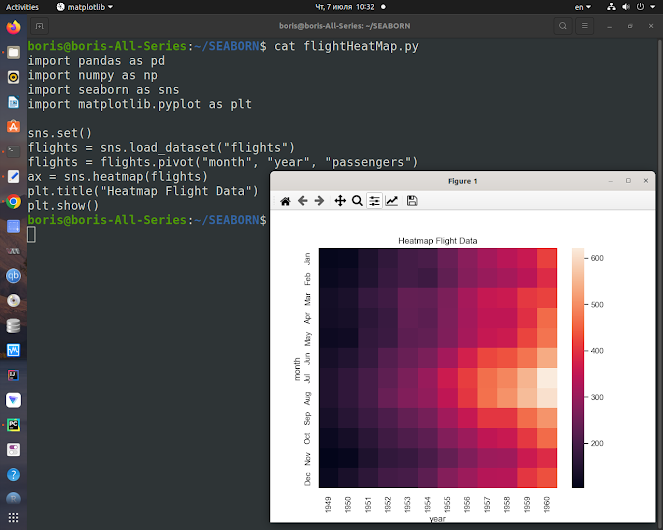Click the terminal cursor at the empty prompt
This screenshot has height=530, width=663.
pyautogui.click(x=31, y=235)
